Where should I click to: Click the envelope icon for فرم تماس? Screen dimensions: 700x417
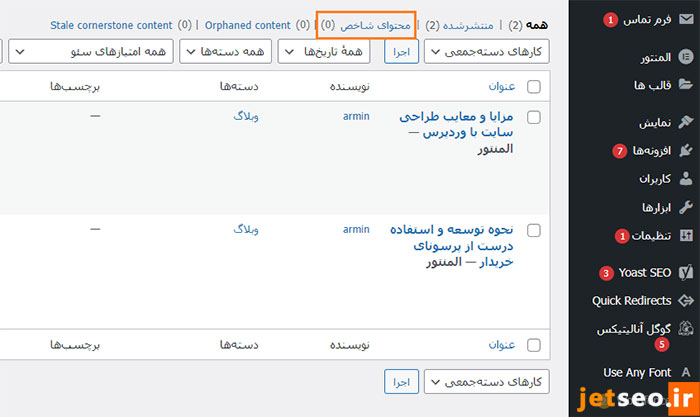pos(685,19)
